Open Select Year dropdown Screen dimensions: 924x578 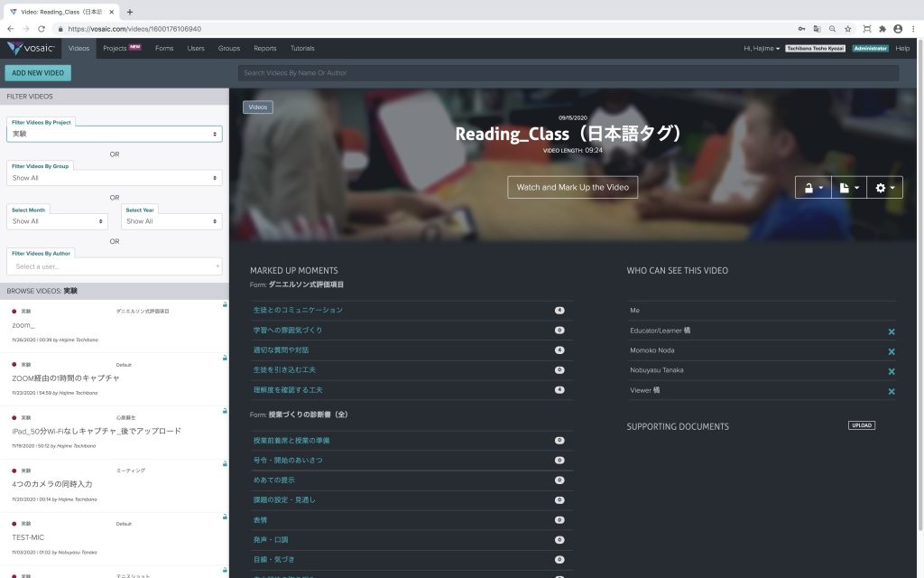click(171, 221)
